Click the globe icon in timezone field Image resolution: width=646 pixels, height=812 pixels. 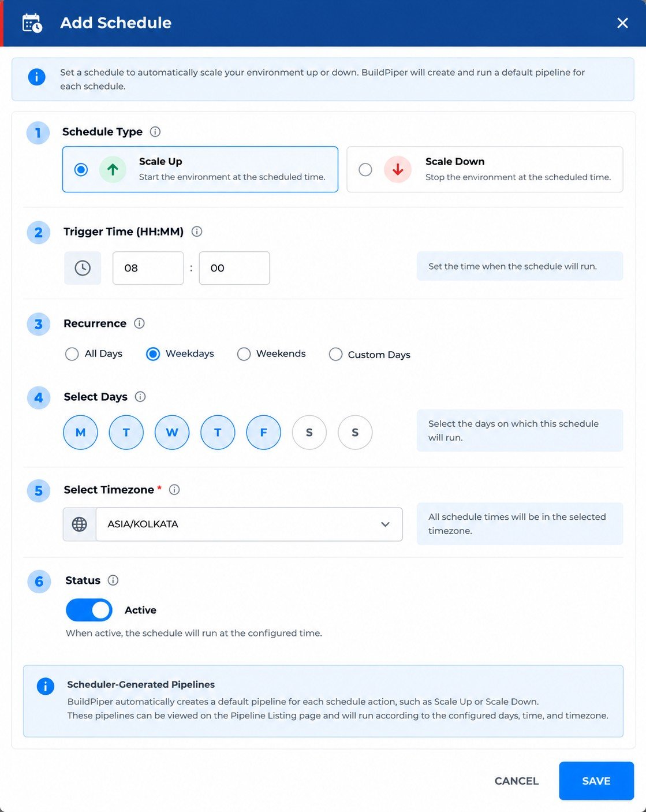(x=80, y=524)
